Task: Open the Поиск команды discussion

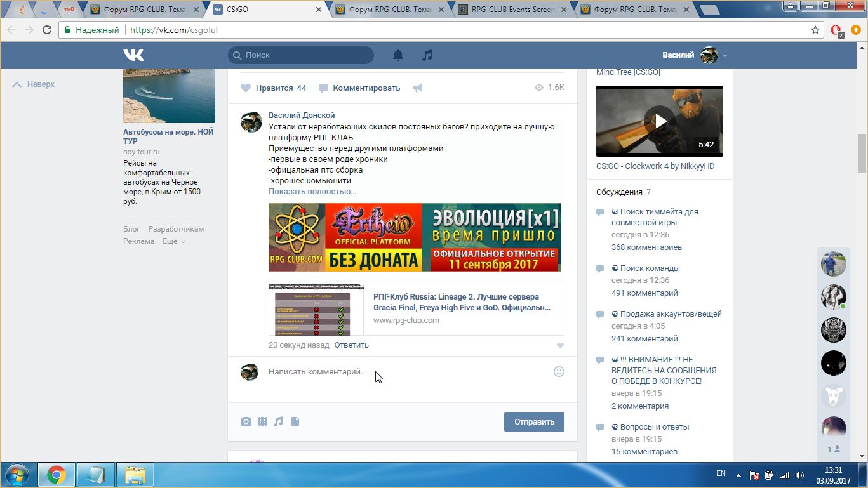Action: coord(646,268)
